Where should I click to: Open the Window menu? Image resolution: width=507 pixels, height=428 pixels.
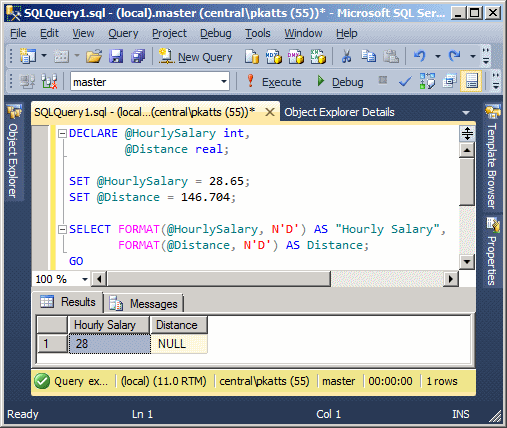(x=303, y=33)
